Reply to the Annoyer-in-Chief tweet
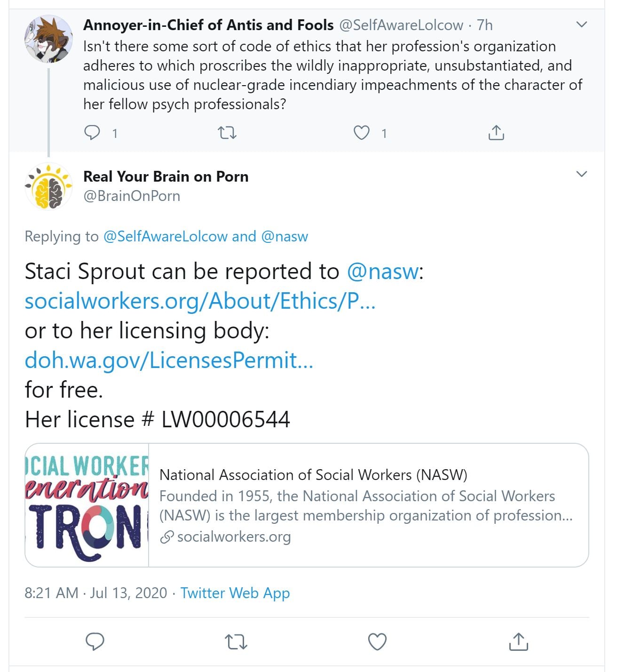Screen dimensions: 617x672 92,133
